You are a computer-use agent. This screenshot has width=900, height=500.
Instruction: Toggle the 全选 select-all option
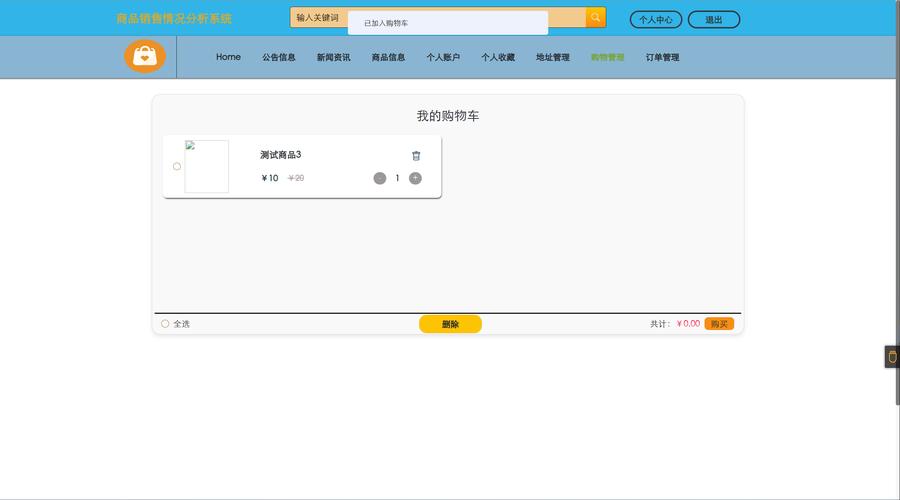click(166, 324)
